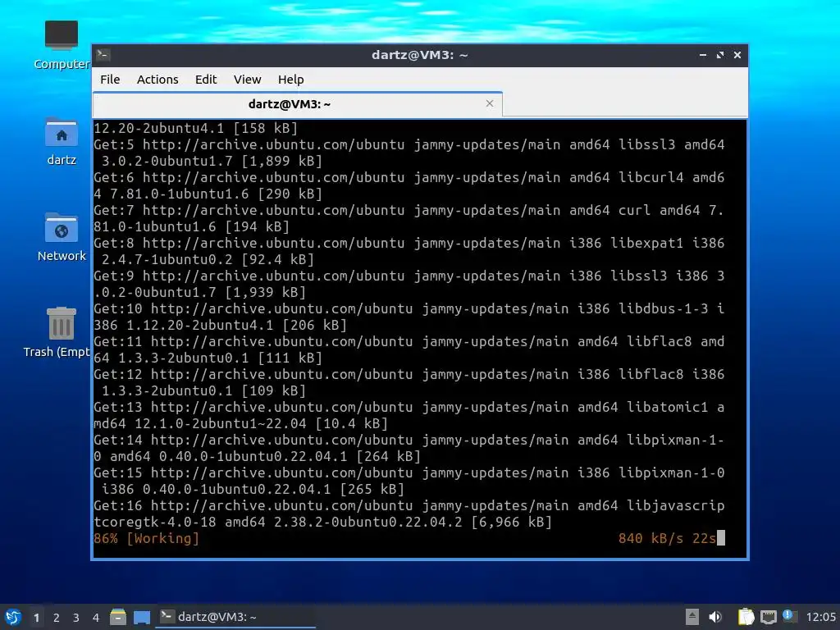Click the '12.20-2ubuntu4.1 [158 kB]' line
The width and height of the screenshot is (840, 630).
(x=195, y=128)
